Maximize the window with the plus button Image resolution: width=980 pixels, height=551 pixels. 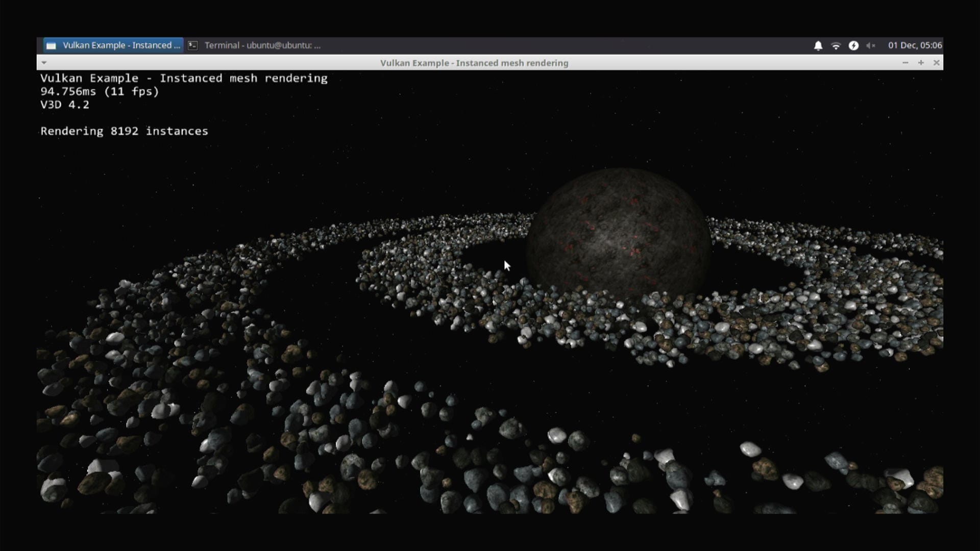tap(921, 63)
